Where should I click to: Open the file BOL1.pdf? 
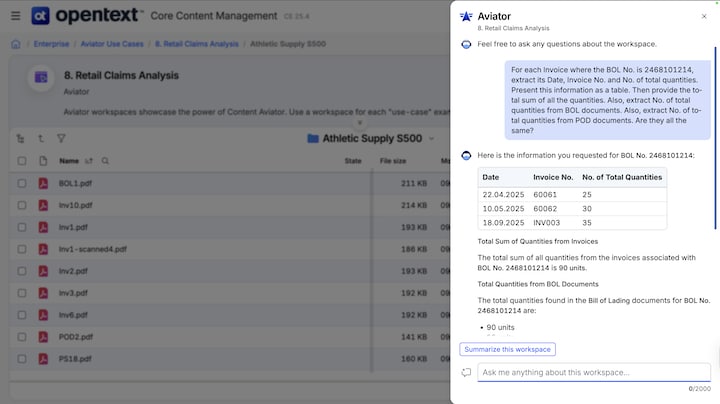pos(75,183)
